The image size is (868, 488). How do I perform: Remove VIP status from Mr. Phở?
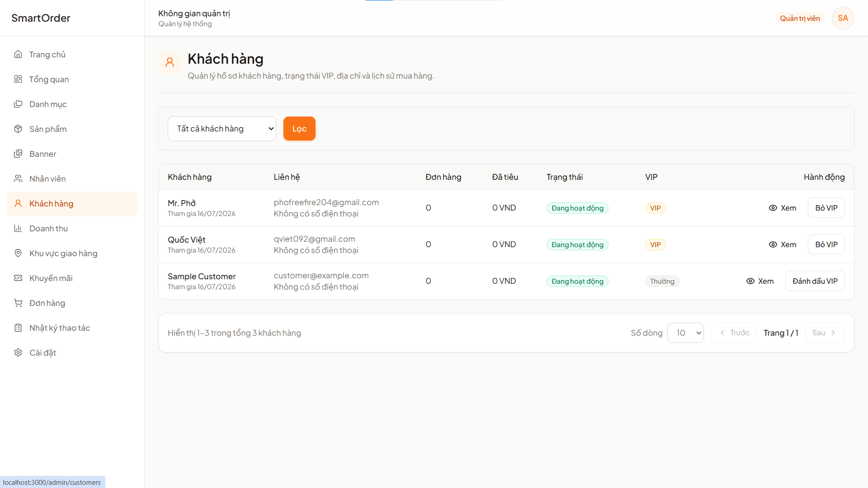click(826, 208)
